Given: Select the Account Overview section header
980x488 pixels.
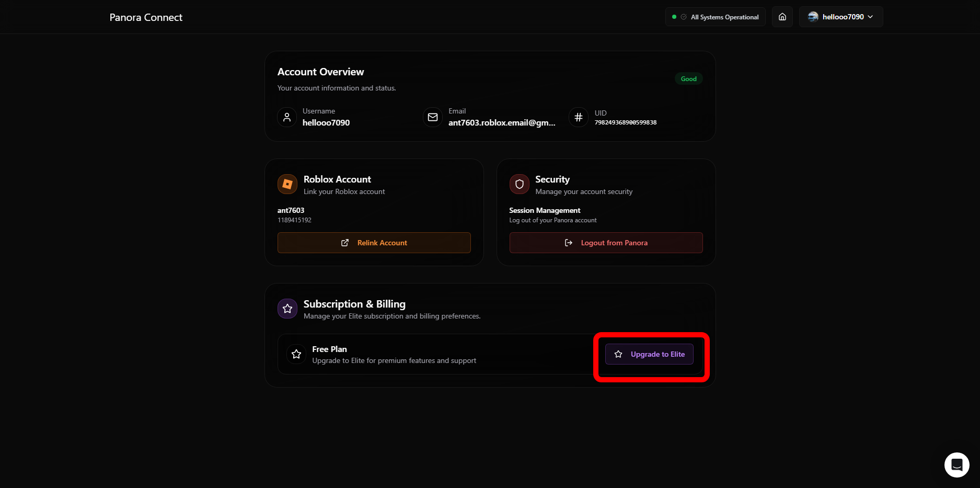Looking at the screenshot, I should [320, 72].
